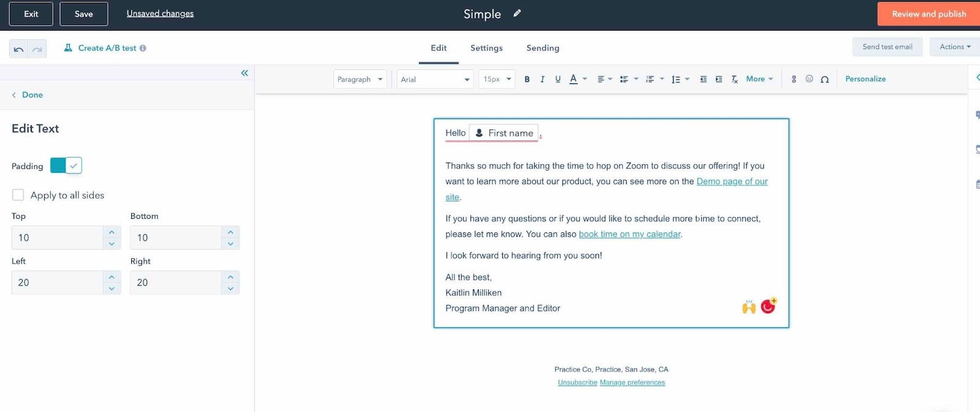Screen dimensions: 980x412
Task: Open the Demo page of our site link
Action: click(x=732, y=181)
